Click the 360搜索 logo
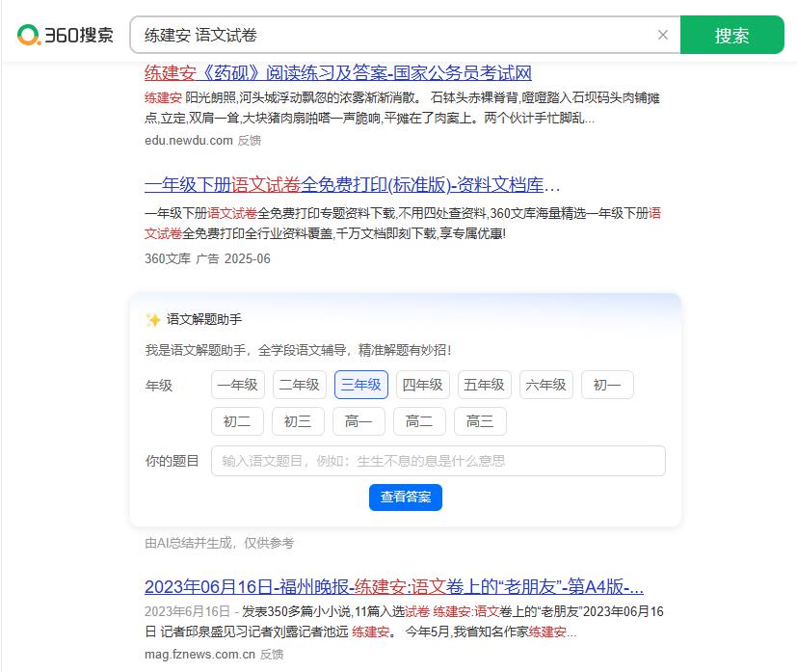This screenshot has width=797, height=672. [66, 35]
